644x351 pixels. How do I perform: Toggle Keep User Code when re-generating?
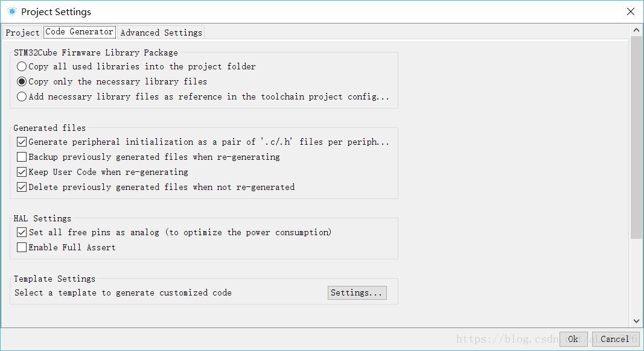(22, 172)
